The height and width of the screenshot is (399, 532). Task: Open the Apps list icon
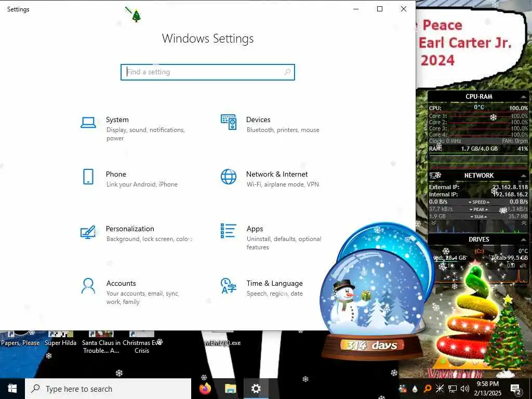229,231
